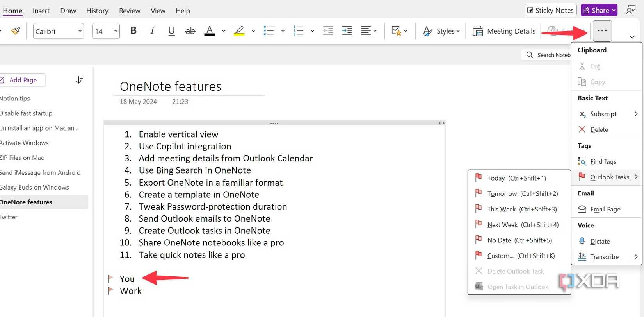The width and height of the screenshot is (644, 317).
Task: Open the Font name combo box
Action: 59,31
